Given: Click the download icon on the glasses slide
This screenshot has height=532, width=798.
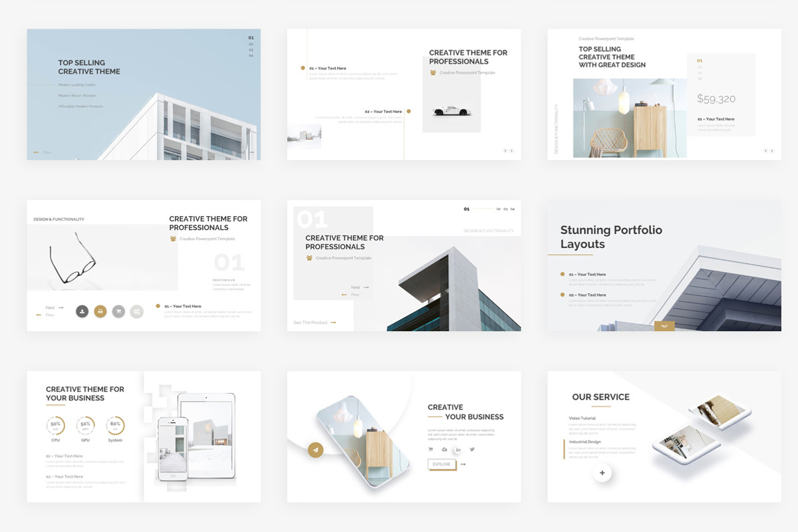Looking at the screenshot, I should click(x=82, y=311).
